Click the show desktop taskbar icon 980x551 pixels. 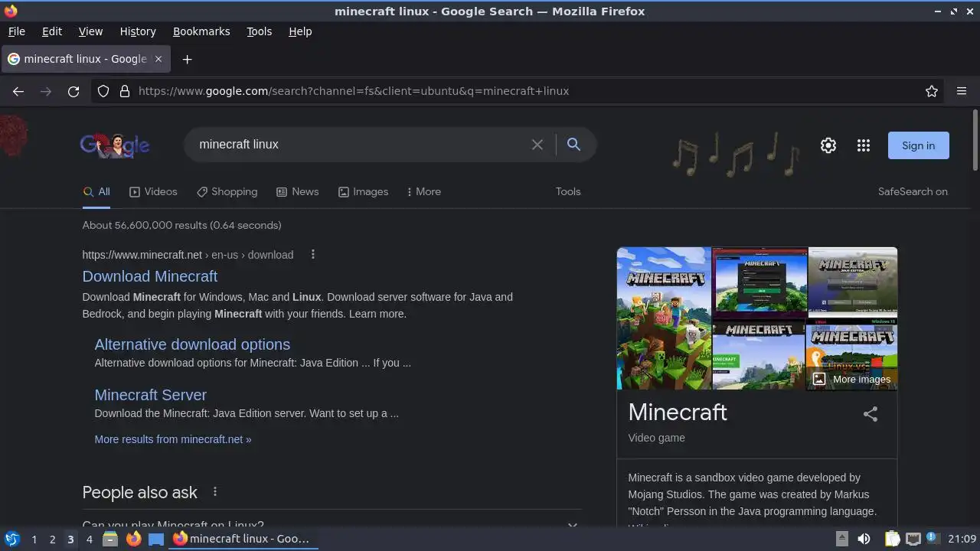[x=156, y=539]
